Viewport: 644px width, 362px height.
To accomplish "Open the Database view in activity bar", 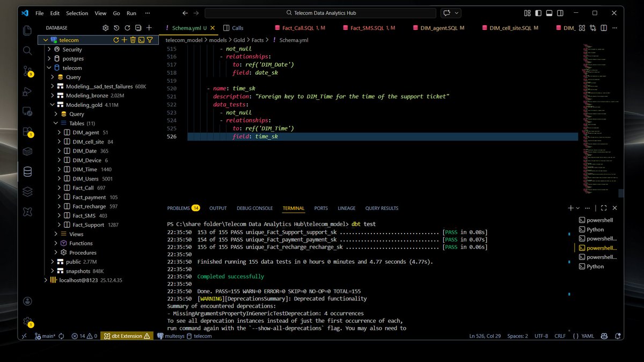I will tap(27, 172).
